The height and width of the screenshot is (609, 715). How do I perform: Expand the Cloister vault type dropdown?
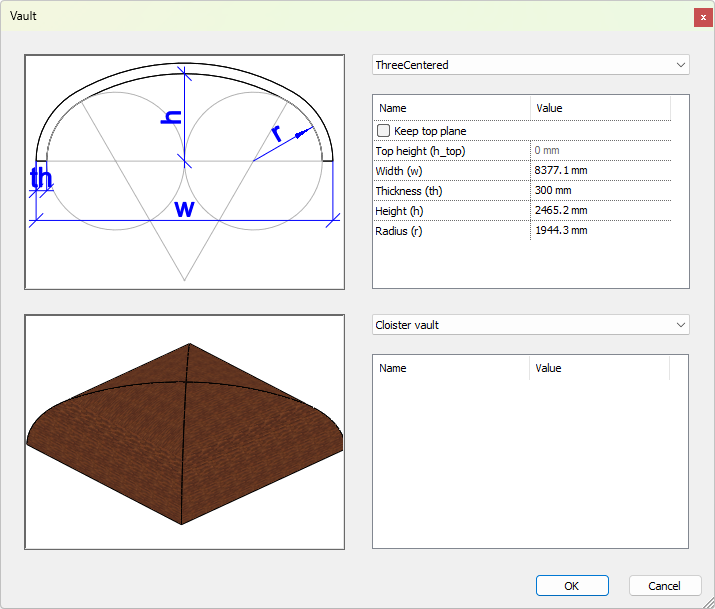click(x=530, y=325)
